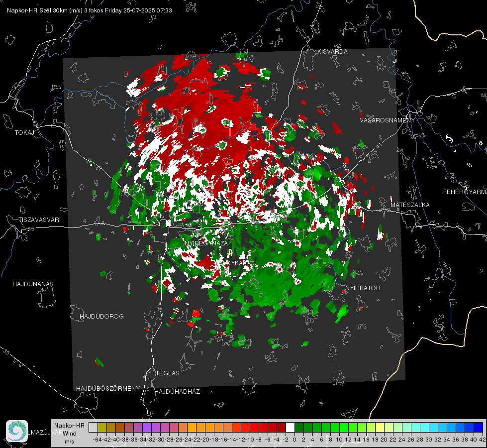Click the radar title text with timestamp 07:33
Image resolution: width=487 pixels, height=448 pixels.
[x=90, y=10]
